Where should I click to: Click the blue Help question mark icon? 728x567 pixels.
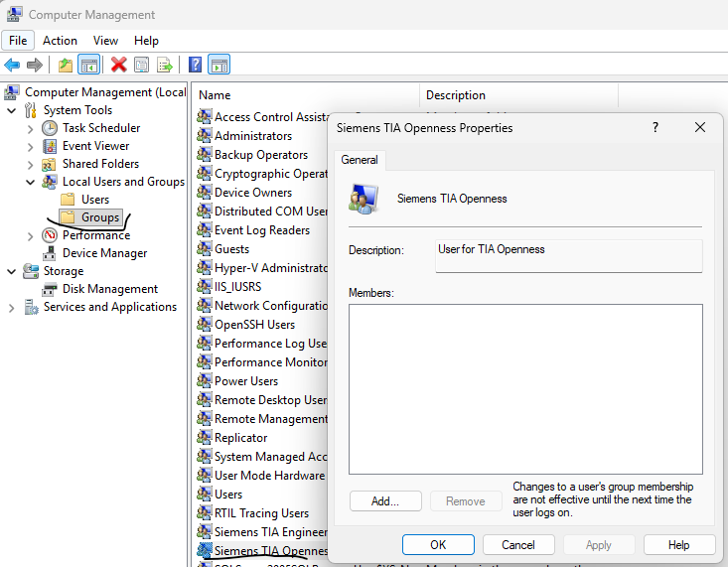195,65
